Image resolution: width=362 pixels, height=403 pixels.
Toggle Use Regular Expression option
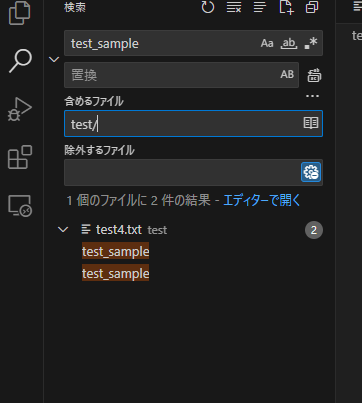[x=311, y=43]
